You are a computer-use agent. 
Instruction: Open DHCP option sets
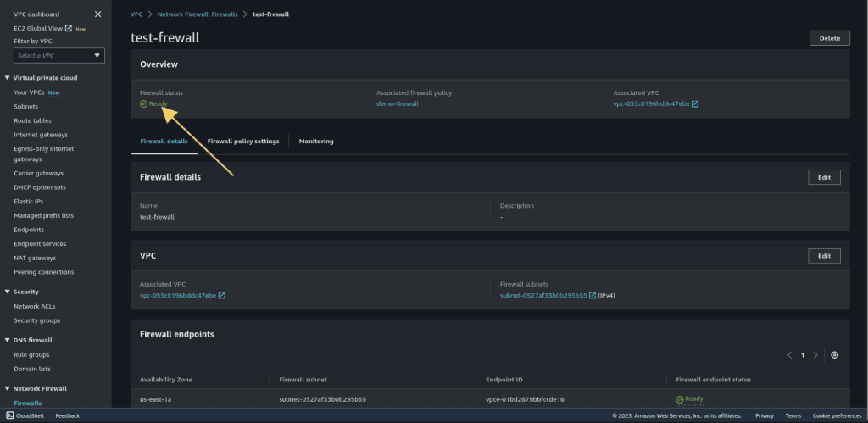(x=40, y=187)
